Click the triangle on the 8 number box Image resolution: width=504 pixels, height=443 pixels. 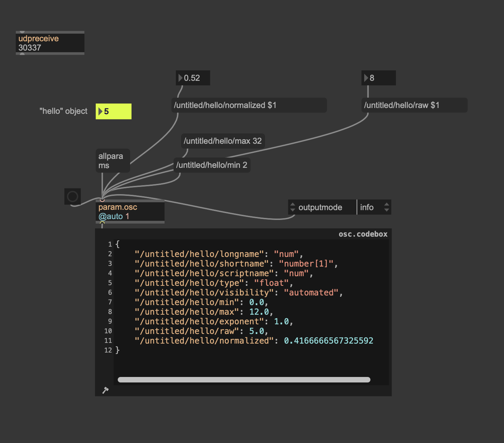pos(366,78)
